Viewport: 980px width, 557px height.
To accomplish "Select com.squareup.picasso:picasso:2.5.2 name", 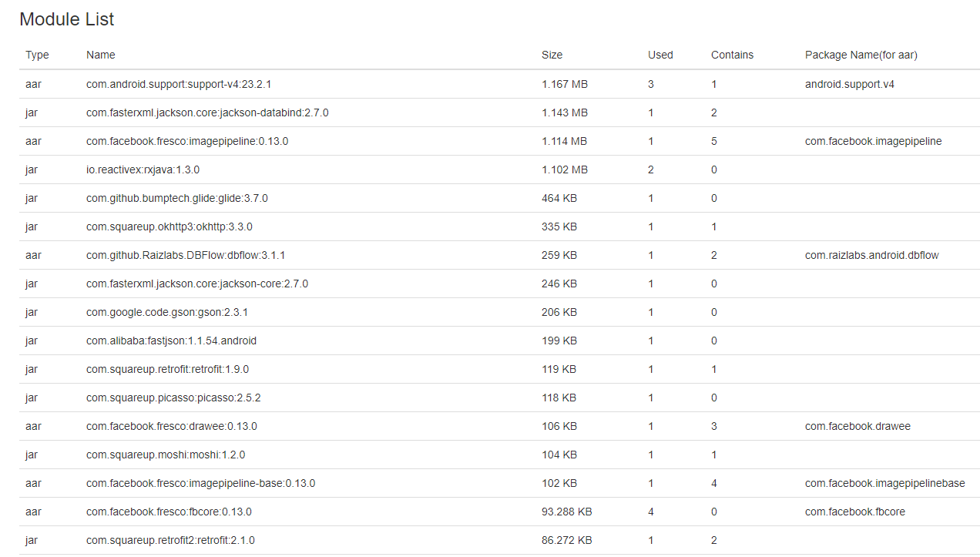I will pos(173,398).
